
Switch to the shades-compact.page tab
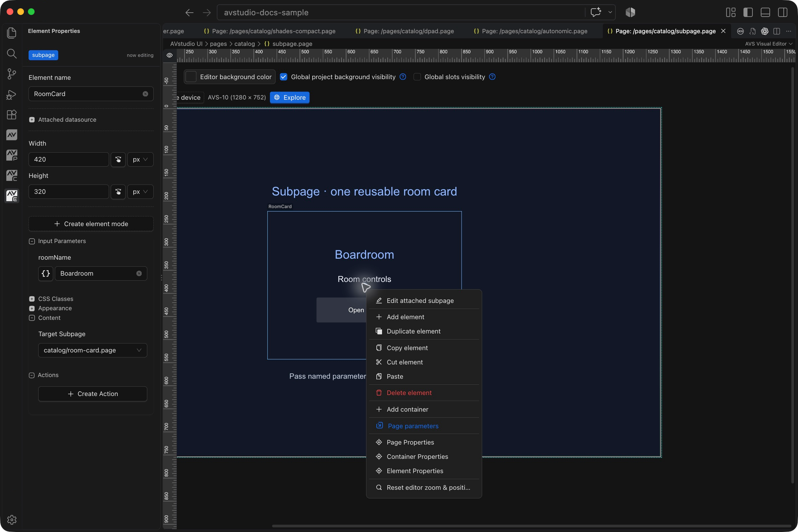pos(270,31)
